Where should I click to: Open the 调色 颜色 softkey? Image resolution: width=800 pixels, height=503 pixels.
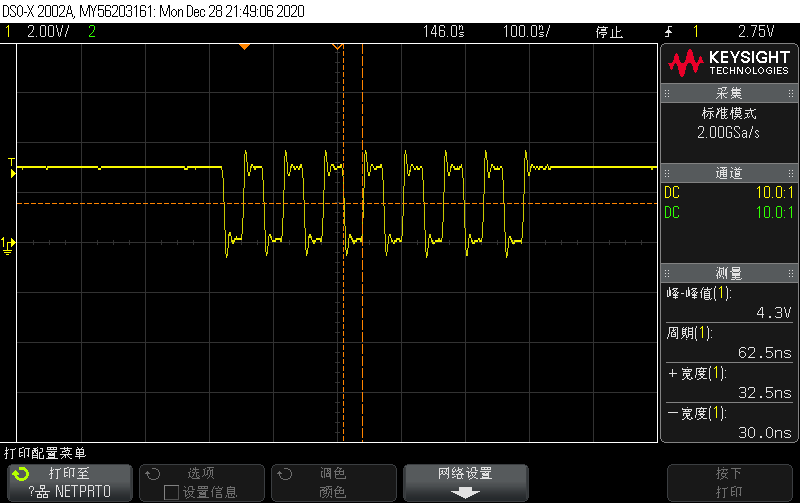point(334,483)
